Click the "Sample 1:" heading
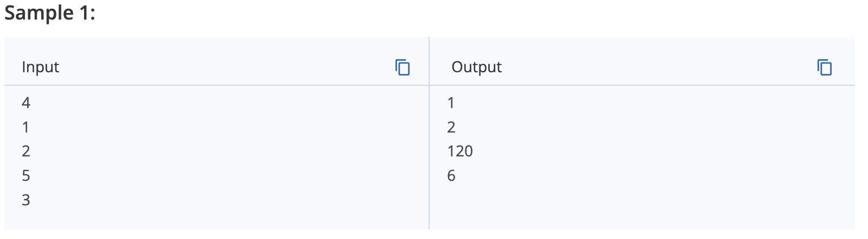The height and width of the screenshot is (239, 868). 50,12
